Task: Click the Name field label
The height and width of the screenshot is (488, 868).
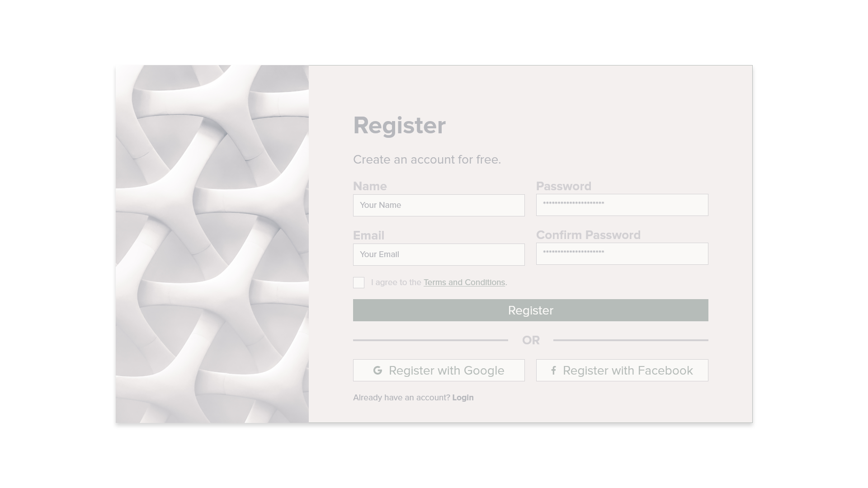Action: [369, 186]
